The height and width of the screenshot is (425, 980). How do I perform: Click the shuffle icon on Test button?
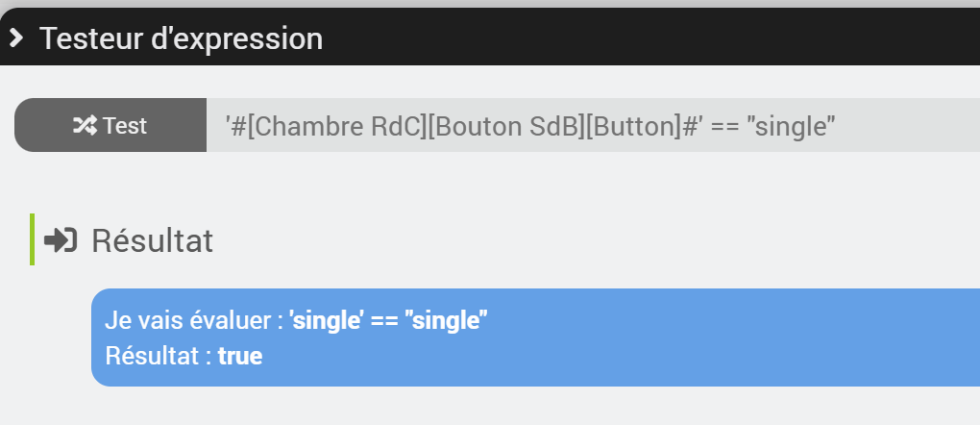(x=86, y=126)
